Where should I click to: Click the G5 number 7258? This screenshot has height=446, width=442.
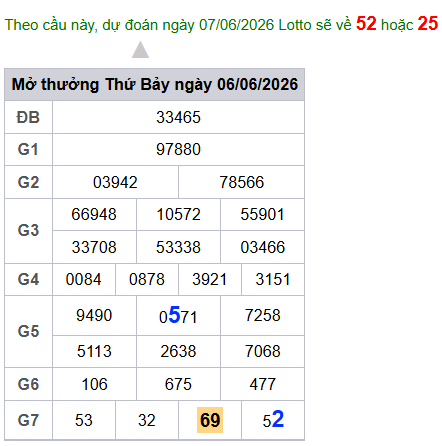(263, 315)
